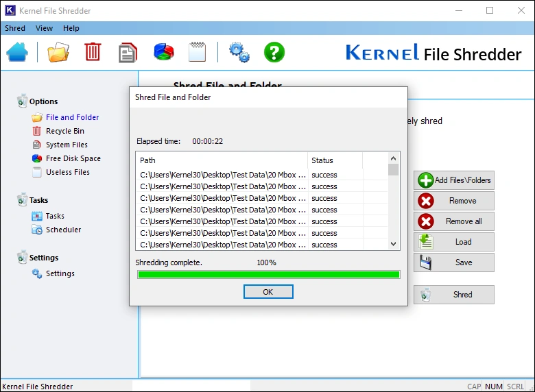
Task: Select Free Disk Space in sidebar
Action: (x=73, y=158)
